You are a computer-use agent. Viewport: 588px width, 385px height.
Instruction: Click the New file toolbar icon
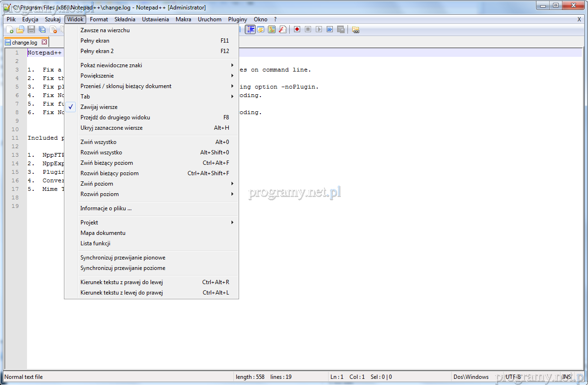[9, 29]
